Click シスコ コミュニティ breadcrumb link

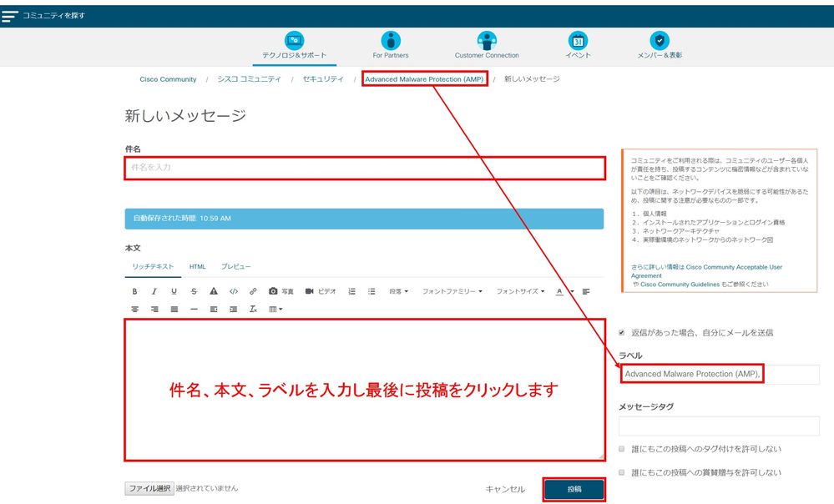click(249, 79)
